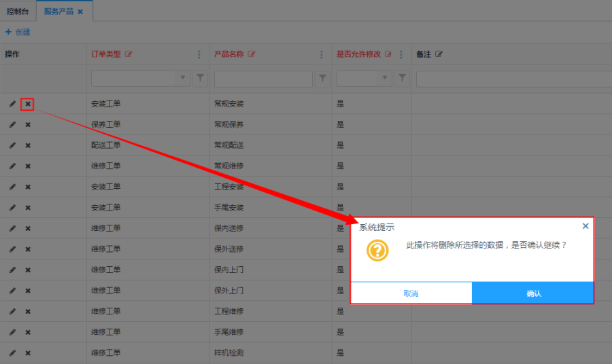Viewport: 612px width, 364px height.
Task: Click the edit pencil for 工程安装 row
Action: pyautogui.click(x=12, y=187)
